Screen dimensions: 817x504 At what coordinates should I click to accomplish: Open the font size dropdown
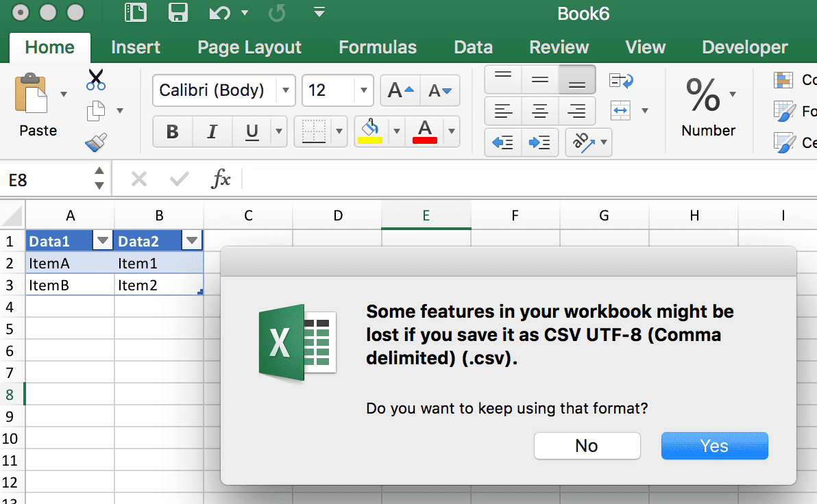pos(363,90)
